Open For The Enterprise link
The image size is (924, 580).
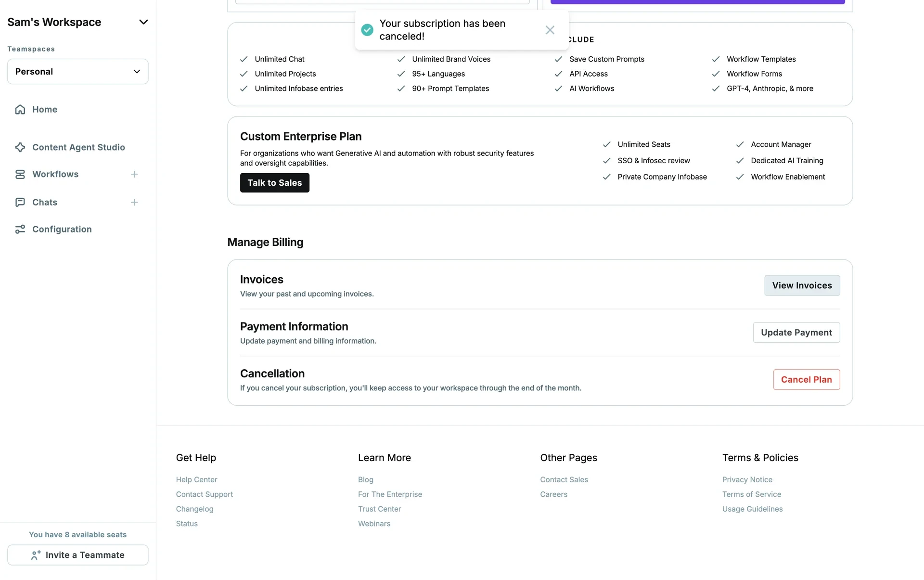[390, 494]
